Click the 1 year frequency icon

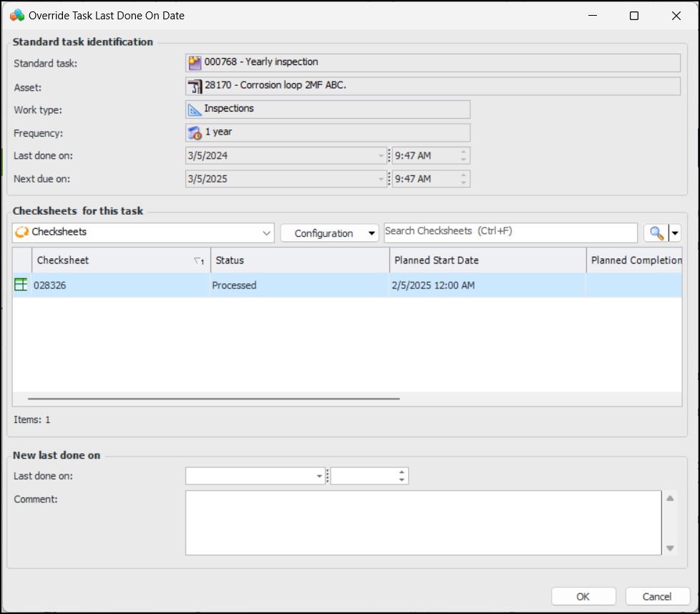[195, 133]
